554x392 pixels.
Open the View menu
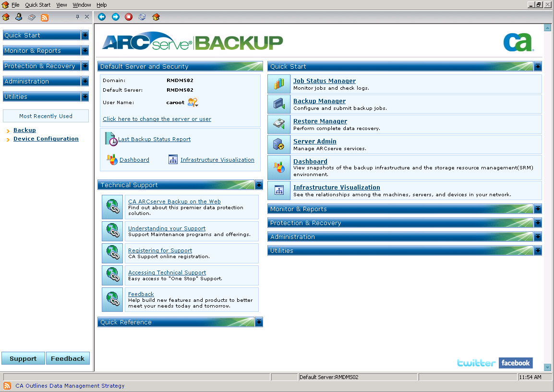61,5
